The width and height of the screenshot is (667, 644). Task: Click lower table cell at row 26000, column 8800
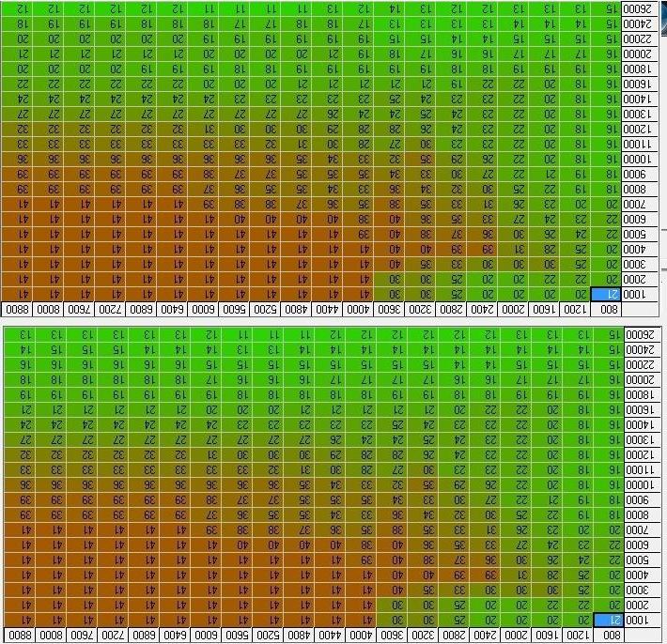pos(19,334)
